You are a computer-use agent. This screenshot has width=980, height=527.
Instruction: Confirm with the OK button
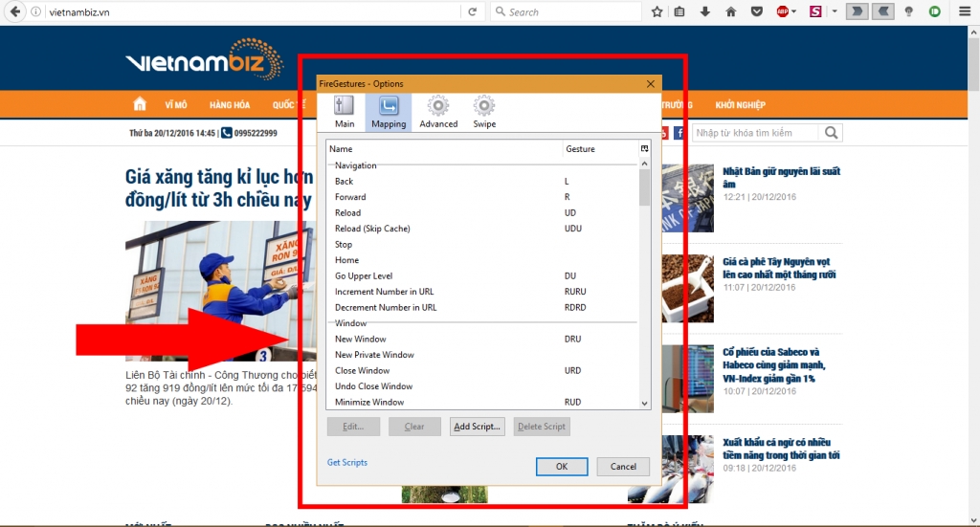562,467
